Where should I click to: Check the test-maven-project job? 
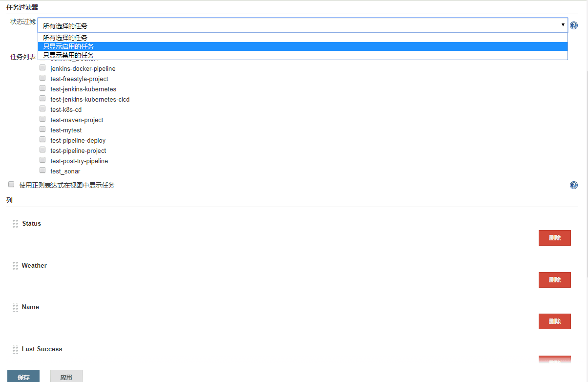pyautogui.click(x=42, y=119)
